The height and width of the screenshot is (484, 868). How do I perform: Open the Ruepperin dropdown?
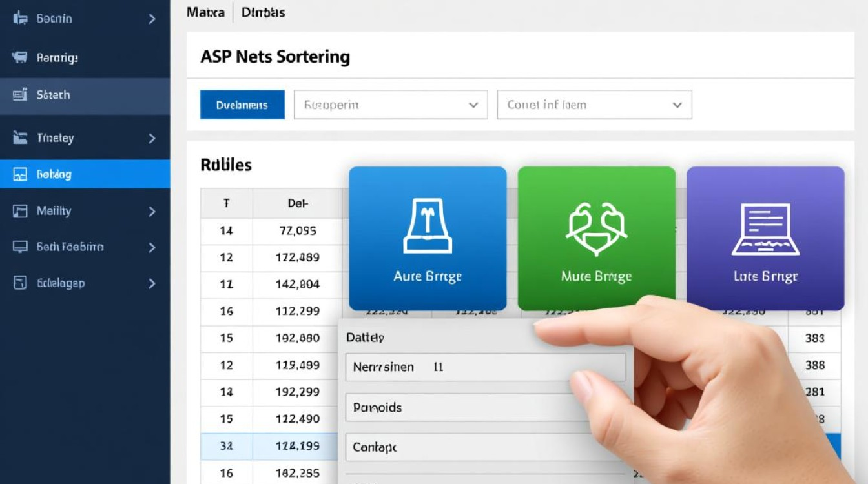(391, 105)
